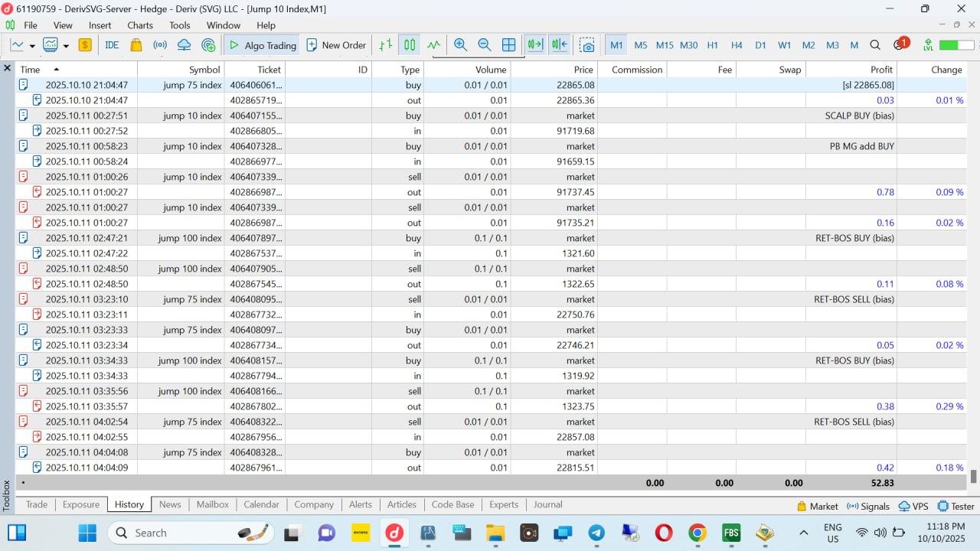
Task: Toggle Algo Trading on or off
Action: 262,45
